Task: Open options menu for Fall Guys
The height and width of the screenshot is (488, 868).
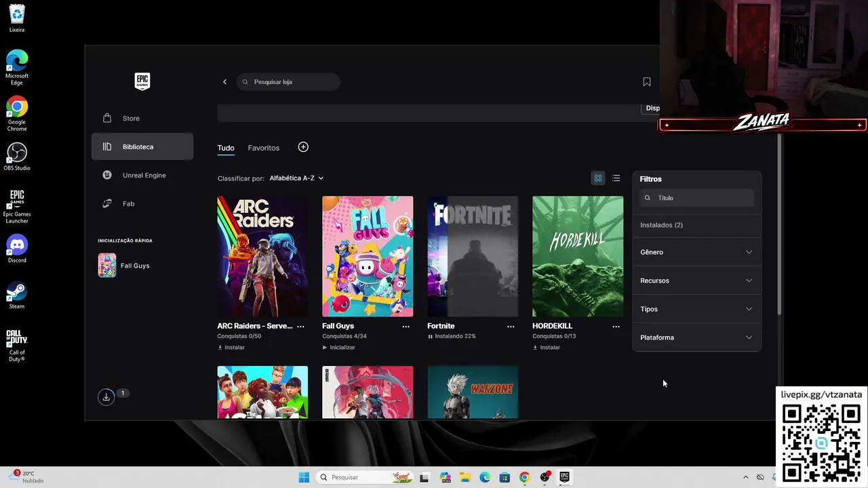Action: tap(406, 326)
